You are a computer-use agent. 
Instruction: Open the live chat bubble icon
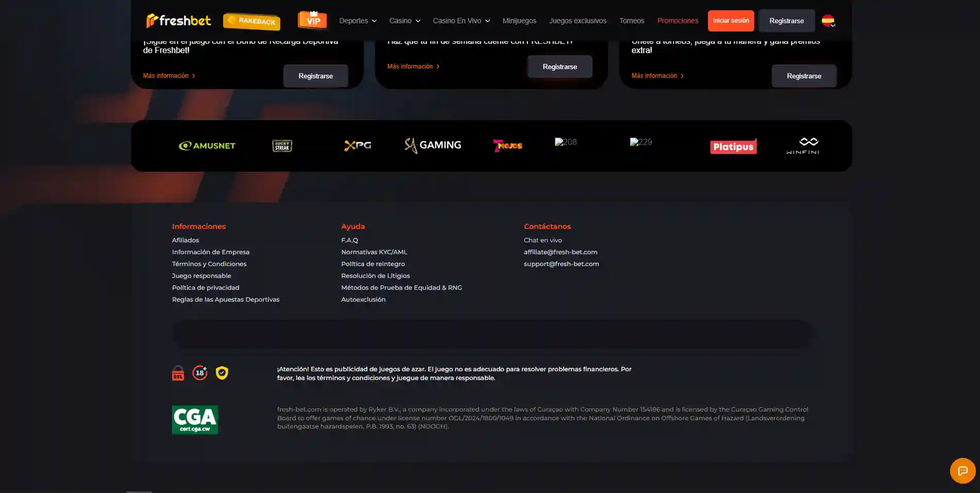click(x=962, y=470)
